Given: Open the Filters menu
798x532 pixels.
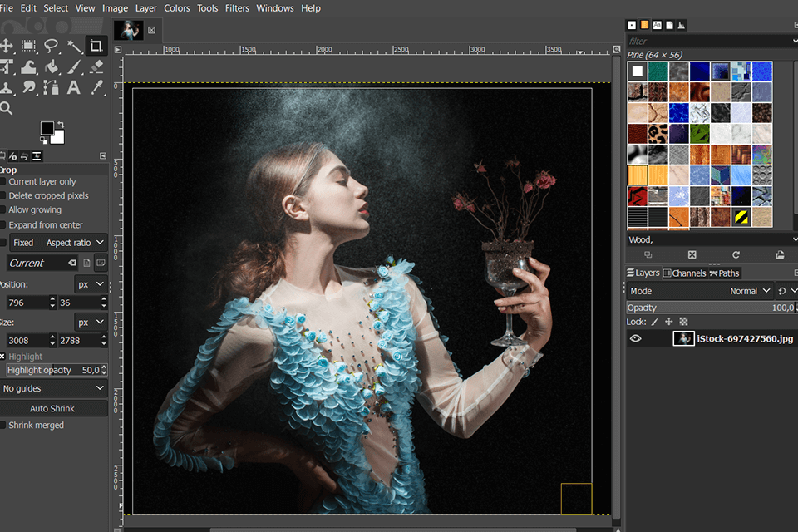Looking at the screenshot, I should pyautogui.click(x=237, y=8).
